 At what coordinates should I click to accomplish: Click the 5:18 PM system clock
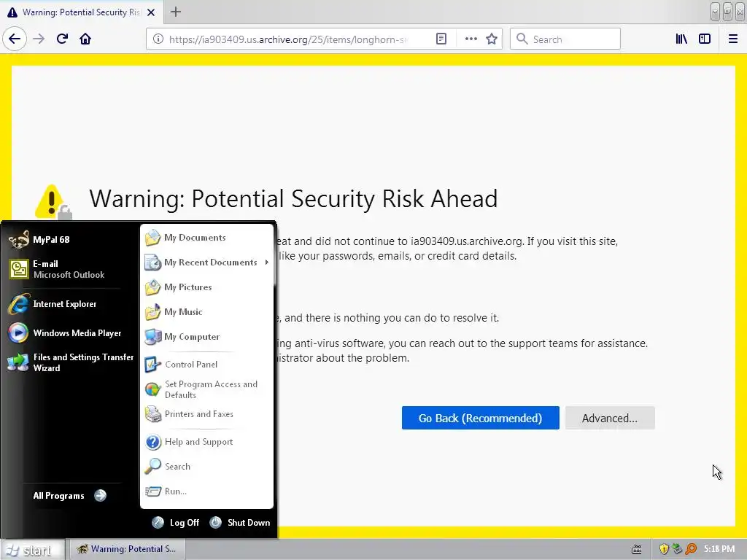pos(719,549)
